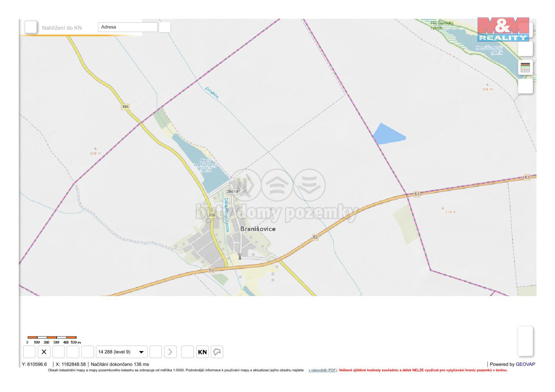Screen dimensions: 555x392
Task: Click the orange scale bar
Action: pos(52,337)
